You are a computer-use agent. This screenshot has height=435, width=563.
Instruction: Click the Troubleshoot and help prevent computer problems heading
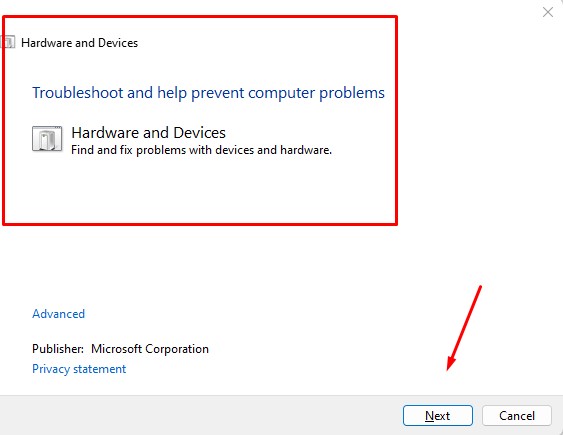click(x=208, y=93)
